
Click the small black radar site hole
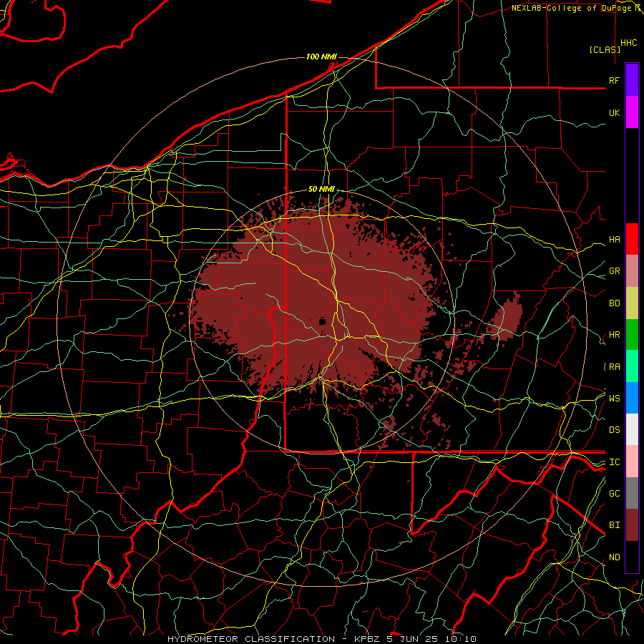(323, 321)
